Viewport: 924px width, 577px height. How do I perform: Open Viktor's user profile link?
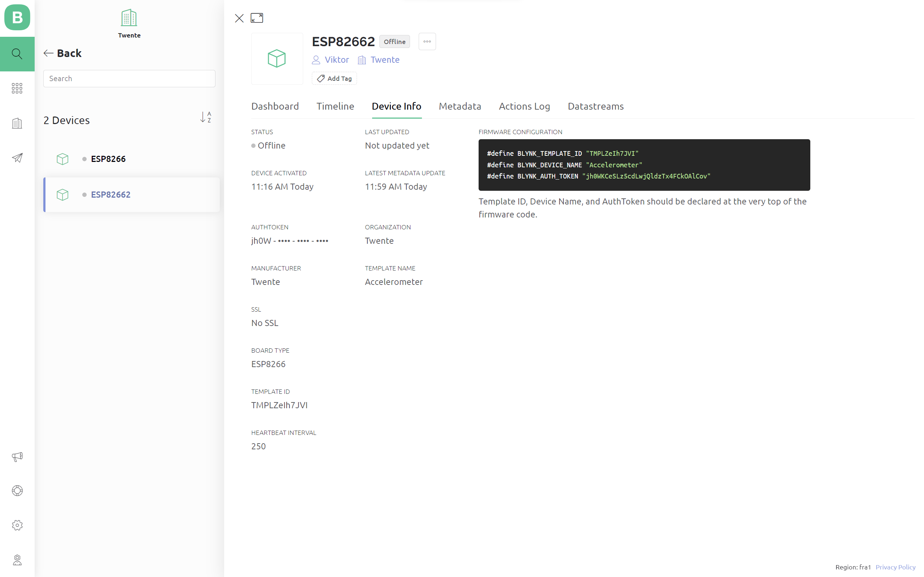tap(336, 60)
